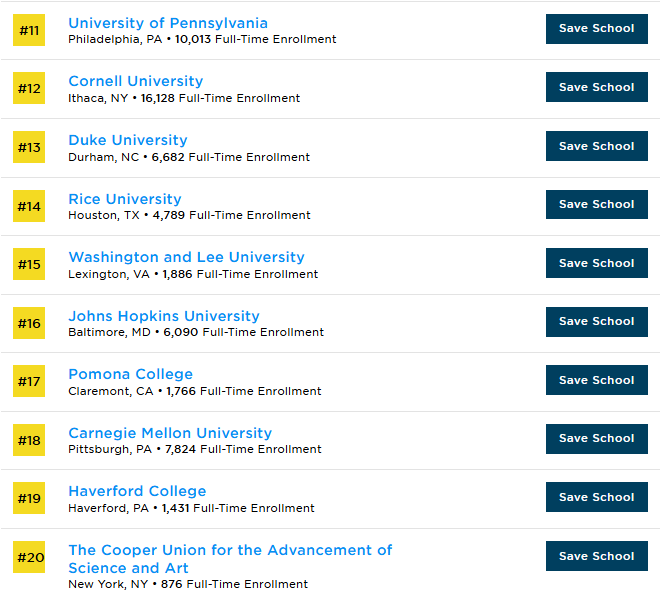This screenshot has height=603, width=661.
Task: Click 'Houston, TX • 4,789 Full-Time Enrollment' text
Action: pyautogui.click(x=189, y=215)
